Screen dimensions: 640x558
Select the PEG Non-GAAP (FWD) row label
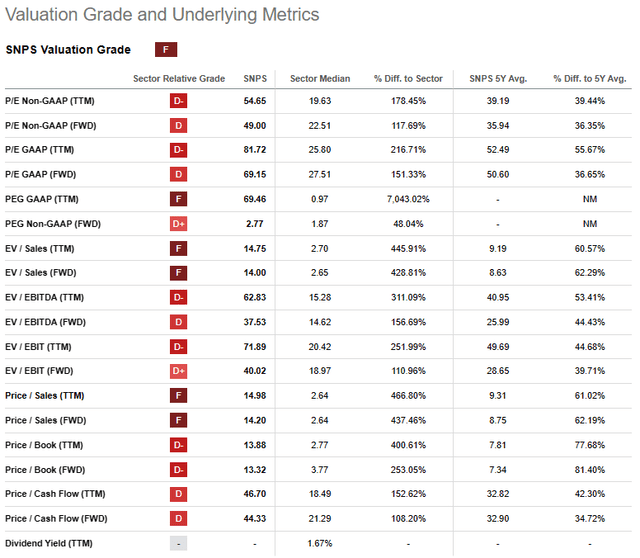pos(53,224)
